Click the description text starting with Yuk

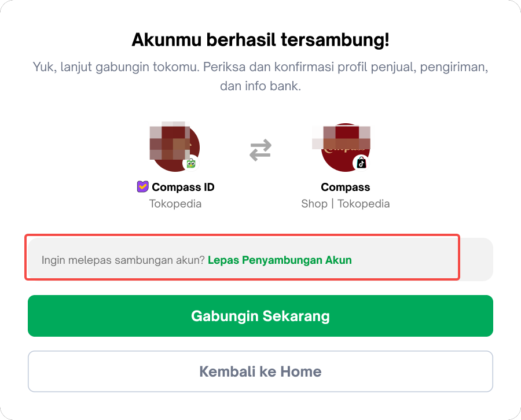(x=260, y=67)
